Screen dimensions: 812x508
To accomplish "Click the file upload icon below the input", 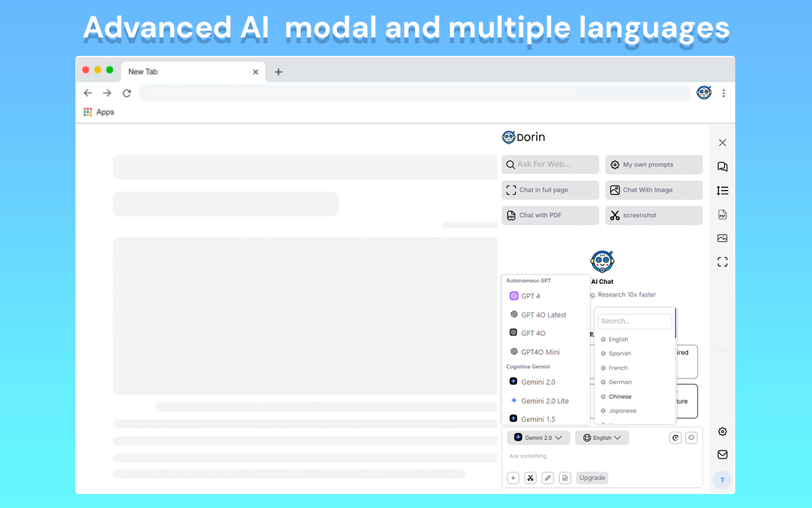I will click(565, 478).
